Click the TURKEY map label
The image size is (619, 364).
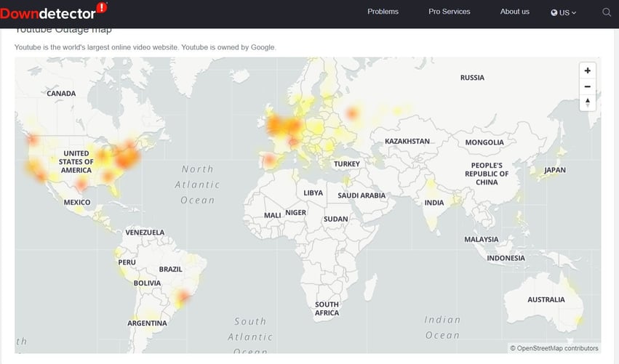[347, 164]
